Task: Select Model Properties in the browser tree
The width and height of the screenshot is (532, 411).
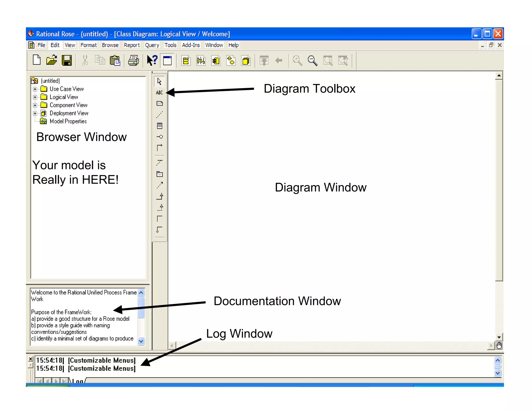Action: 68,121
